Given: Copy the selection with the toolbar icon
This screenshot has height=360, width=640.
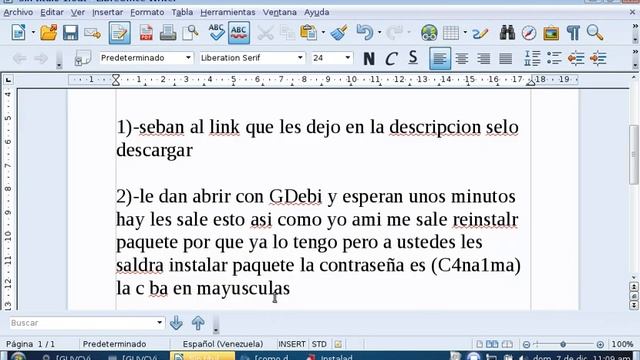Looking at the screenshot, I should (287, 33).
